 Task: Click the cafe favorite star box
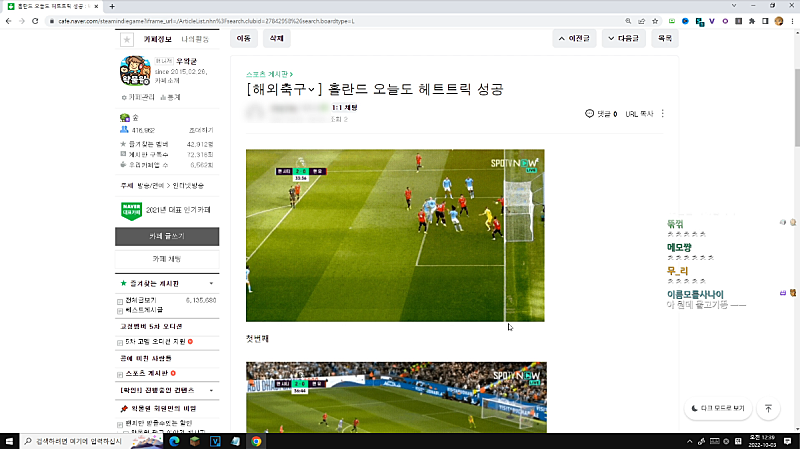tap(127, 39)
